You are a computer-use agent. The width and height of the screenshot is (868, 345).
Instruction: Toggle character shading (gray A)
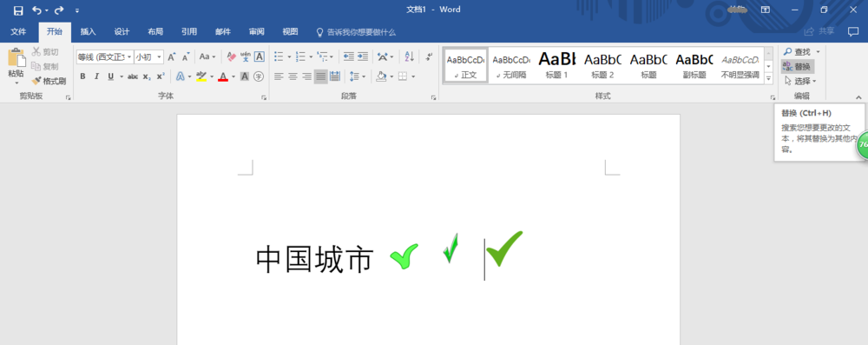[245, 76]
